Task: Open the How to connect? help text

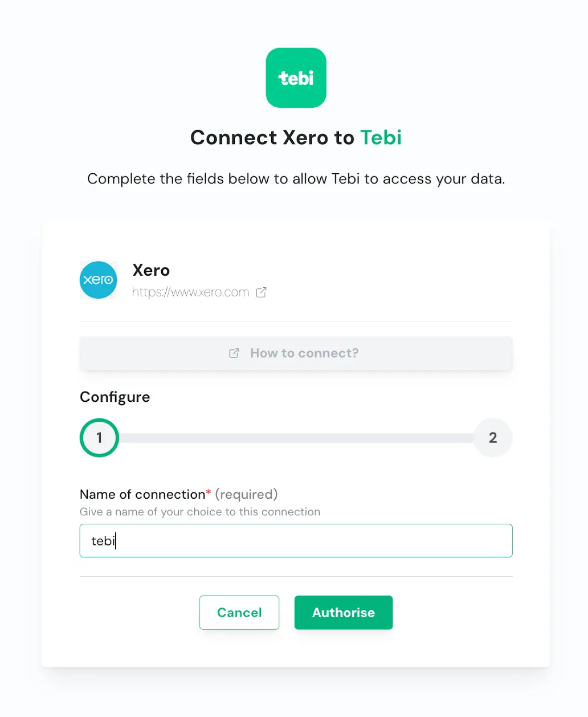Action: [x=304, y=353]
